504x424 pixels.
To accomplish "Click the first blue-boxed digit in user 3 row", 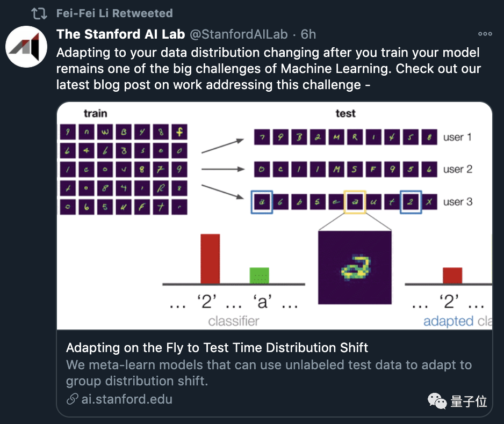I will 262,202.
